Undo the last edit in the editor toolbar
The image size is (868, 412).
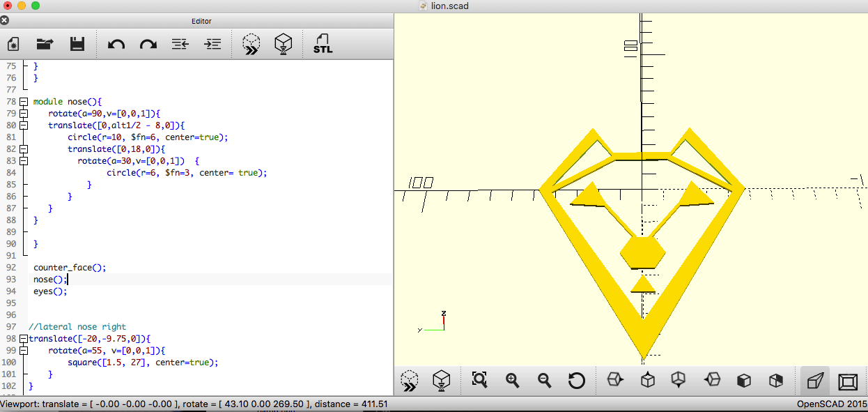(x=116, y=44)
